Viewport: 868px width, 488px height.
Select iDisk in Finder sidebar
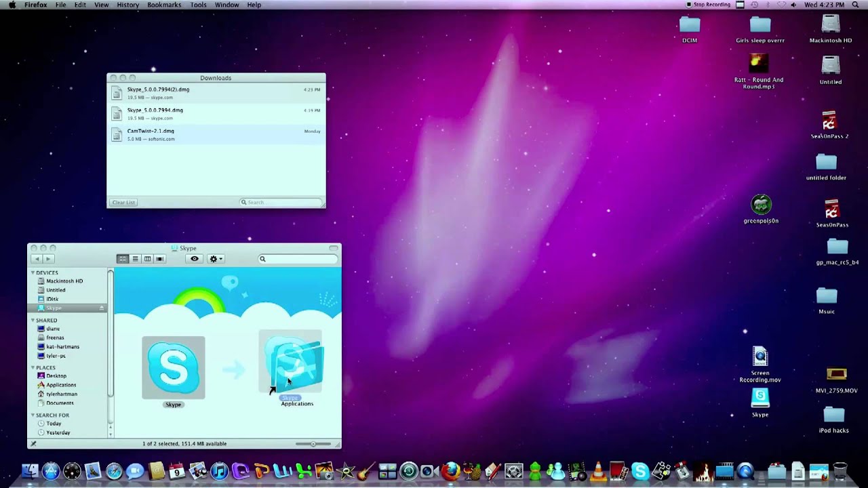click(52, 299)
